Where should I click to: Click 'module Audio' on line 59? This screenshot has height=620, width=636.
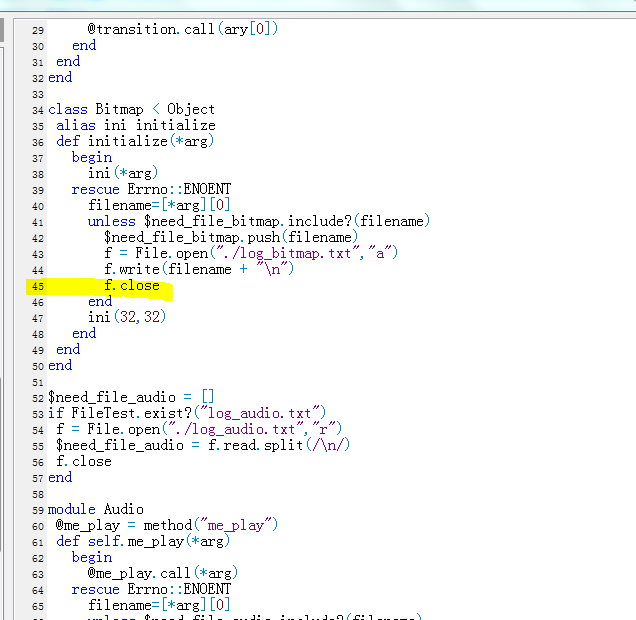point(96,509)
